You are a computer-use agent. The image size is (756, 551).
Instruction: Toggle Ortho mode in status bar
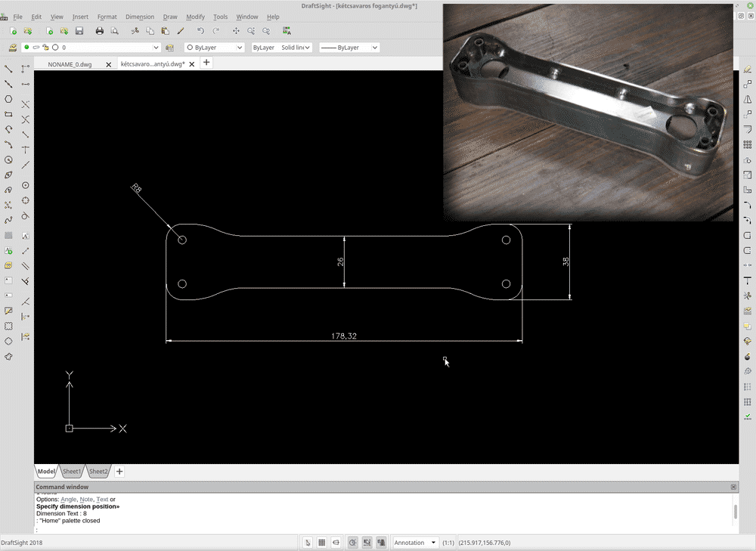click(x=336, y=543)
